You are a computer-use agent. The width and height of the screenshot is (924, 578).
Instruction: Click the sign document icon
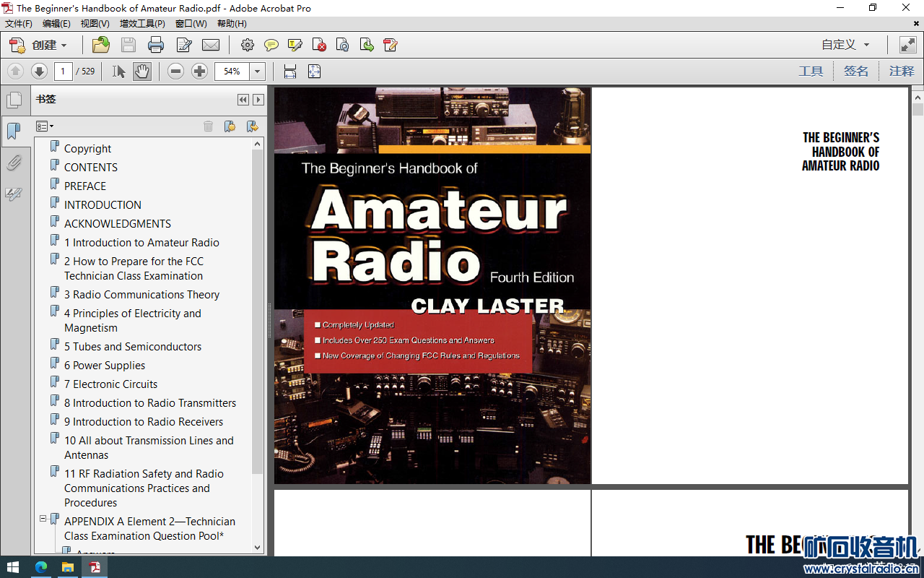pos(391,45)
